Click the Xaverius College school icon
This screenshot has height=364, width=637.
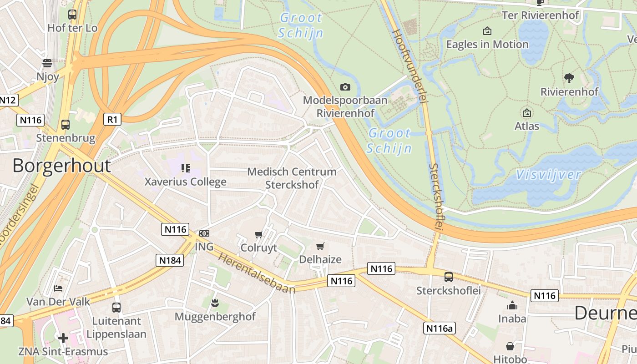[x=185, y=168]
